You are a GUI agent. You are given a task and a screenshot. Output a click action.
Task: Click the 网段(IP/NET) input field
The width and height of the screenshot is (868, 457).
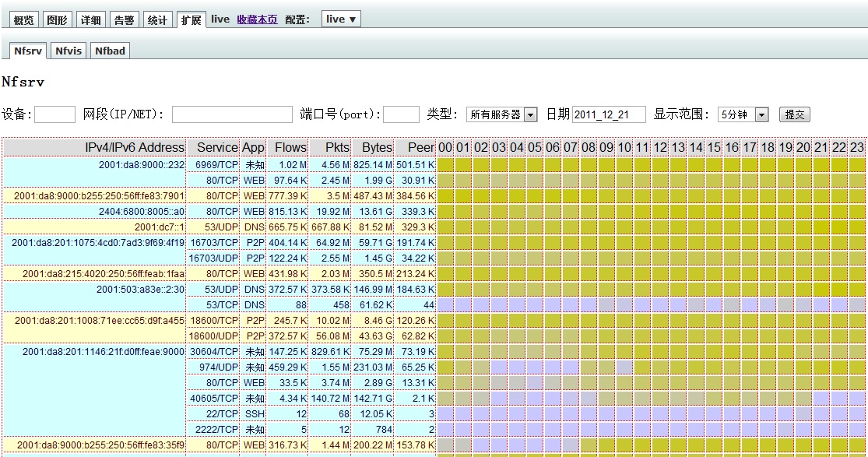(x=232, y=114)
